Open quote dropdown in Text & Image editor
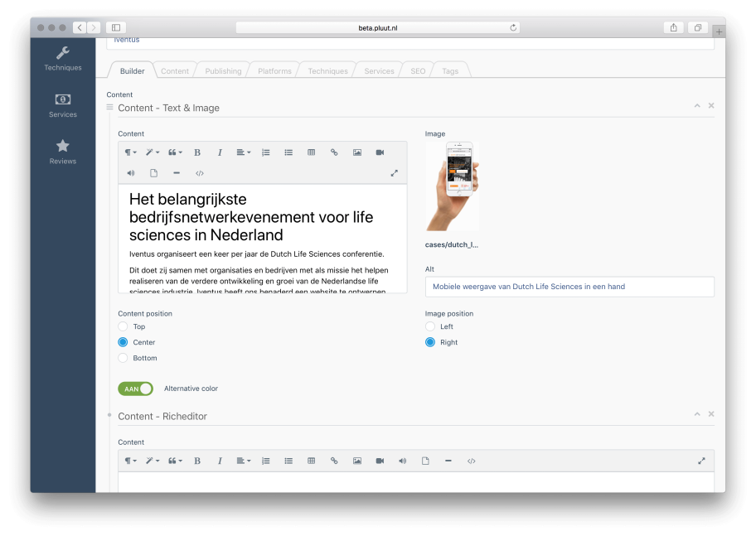 [x=175, y=152]
